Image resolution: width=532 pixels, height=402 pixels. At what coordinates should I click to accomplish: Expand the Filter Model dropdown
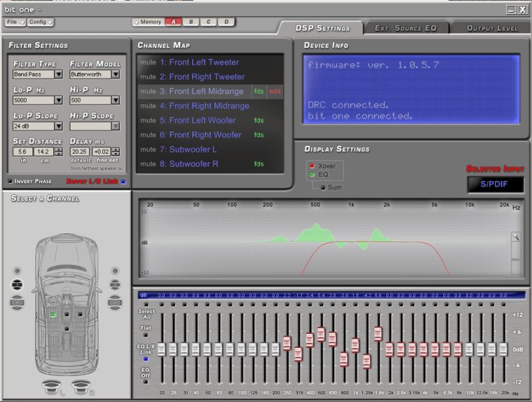point(116,75)
